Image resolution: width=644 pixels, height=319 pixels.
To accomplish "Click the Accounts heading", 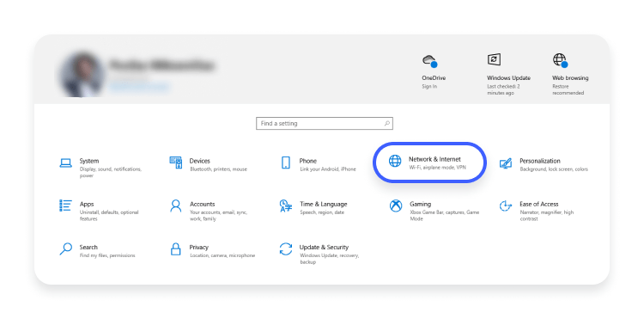I will point(202,204).
